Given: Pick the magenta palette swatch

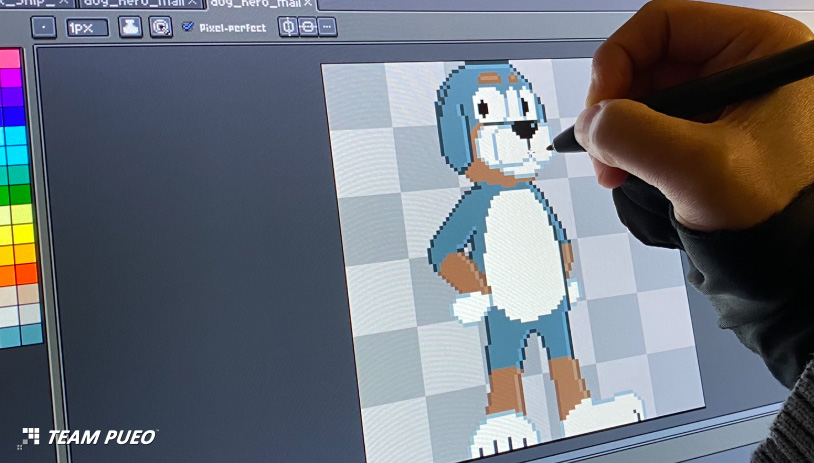Looking at the screenshot, I should click(x=11, y=77).
